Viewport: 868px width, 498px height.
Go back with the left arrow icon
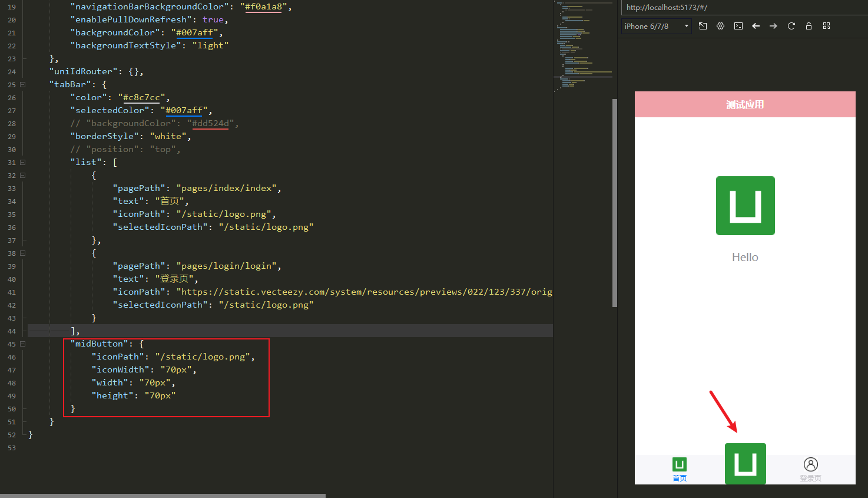pos(756,26)
